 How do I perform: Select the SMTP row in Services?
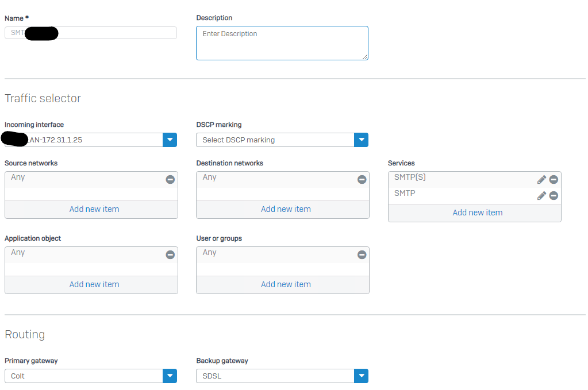[475, 195]
